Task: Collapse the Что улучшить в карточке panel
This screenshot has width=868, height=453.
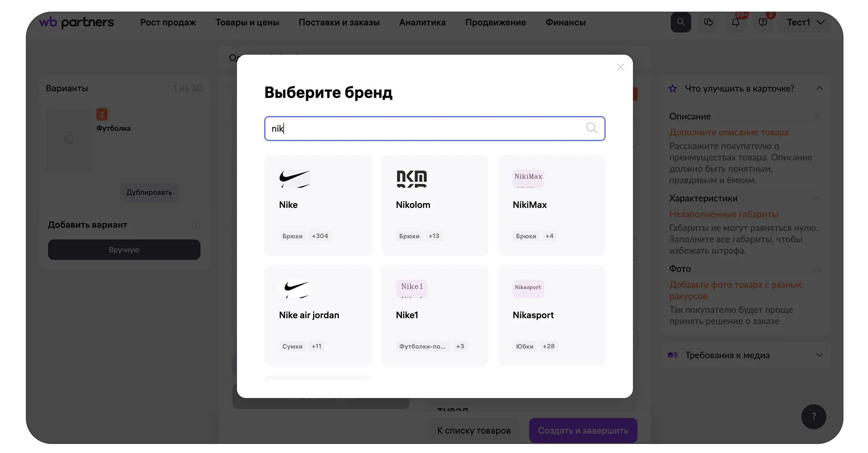Action: coord(819,89)
